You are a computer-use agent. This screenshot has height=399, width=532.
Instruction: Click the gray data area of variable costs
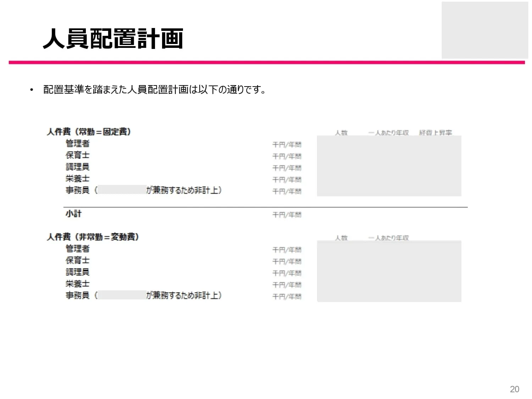pos(389,271)
